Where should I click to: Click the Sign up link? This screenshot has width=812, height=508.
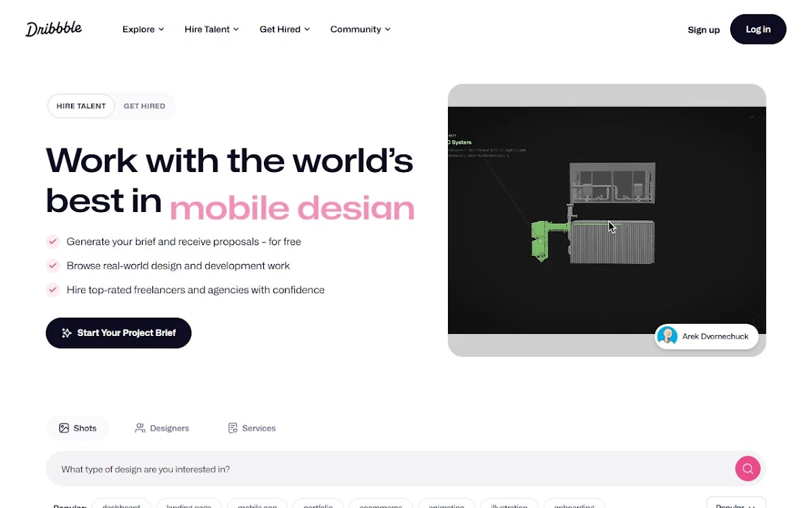click(704, 30)
